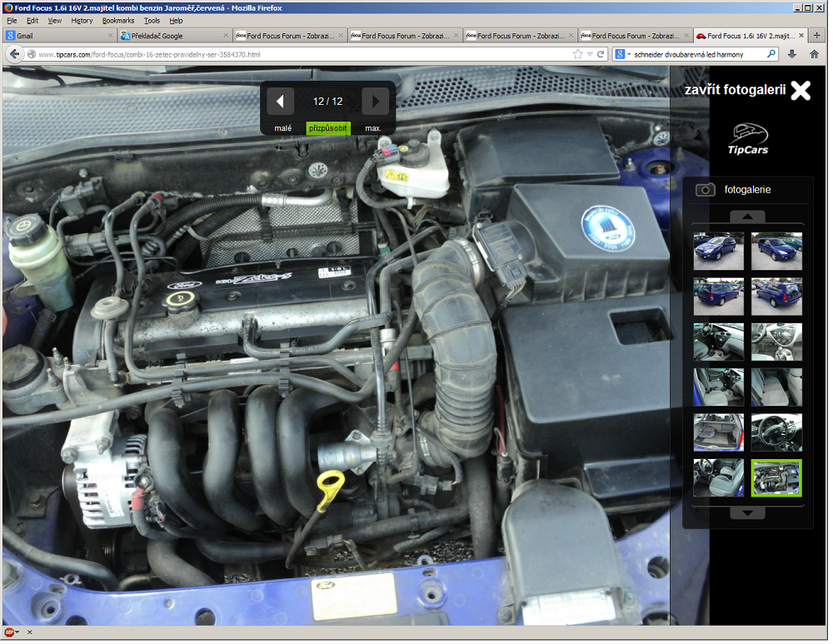Open the Bookmarks menu

pos(117,20)
